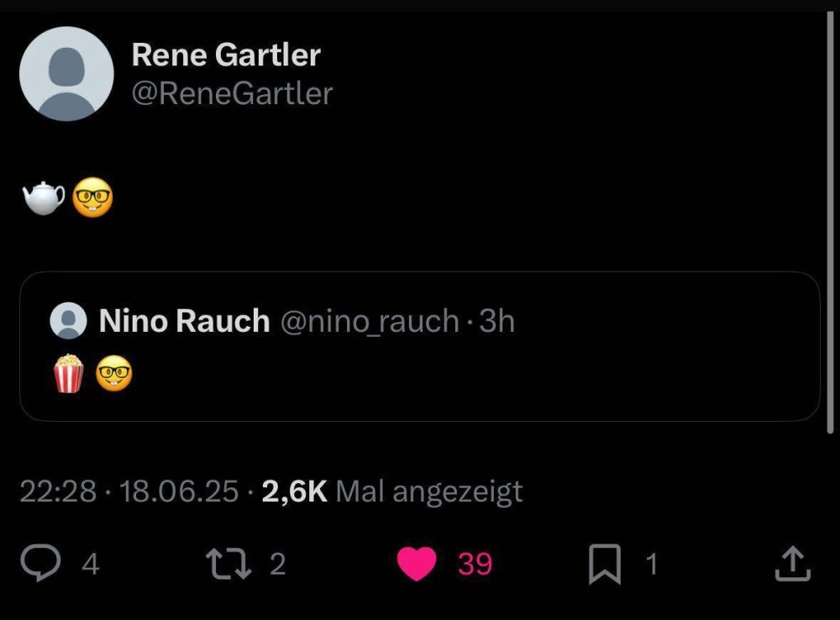Click the 22:28 timestamp
The height and width of the screenshot is (620, 840).
pyautogui.click(x=57, y=491)
